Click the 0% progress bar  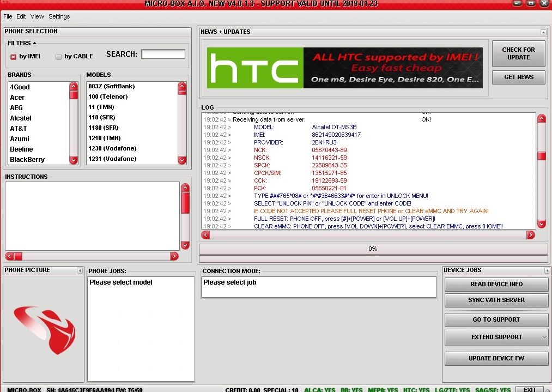373,249
